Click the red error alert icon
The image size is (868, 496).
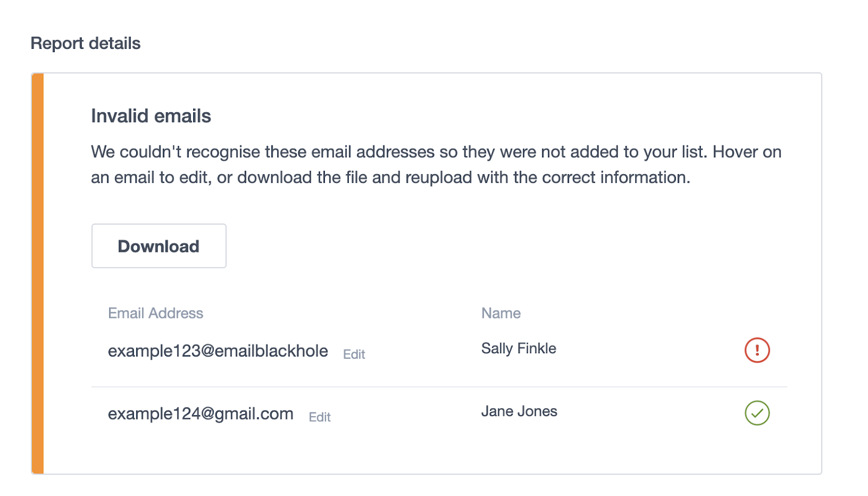(x=757, y=350)
